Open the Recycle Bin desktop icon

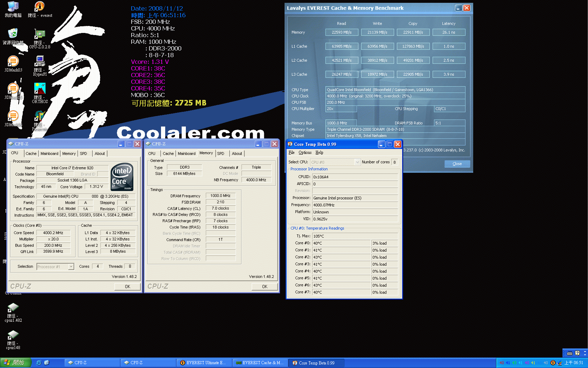(x=13, y=36)
